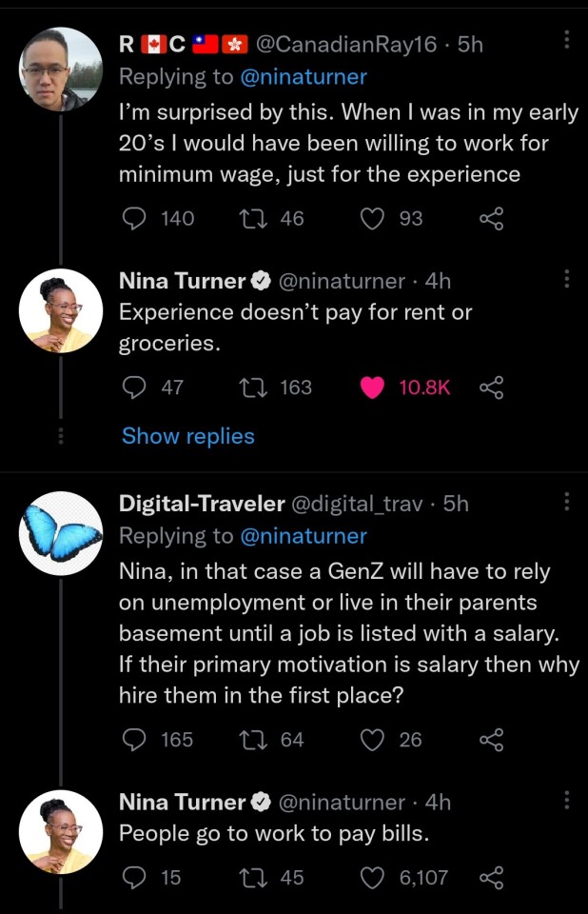The height and width of the screenshot is (914, 588).
Task: Open Digital-Traveler's butterfly profile picture
Action: [61, 533]
